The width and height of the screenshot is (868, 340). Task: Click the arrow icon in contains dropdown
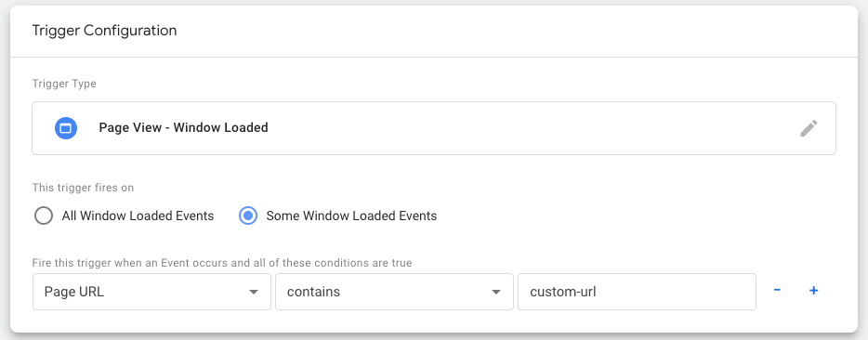[496, 292]
